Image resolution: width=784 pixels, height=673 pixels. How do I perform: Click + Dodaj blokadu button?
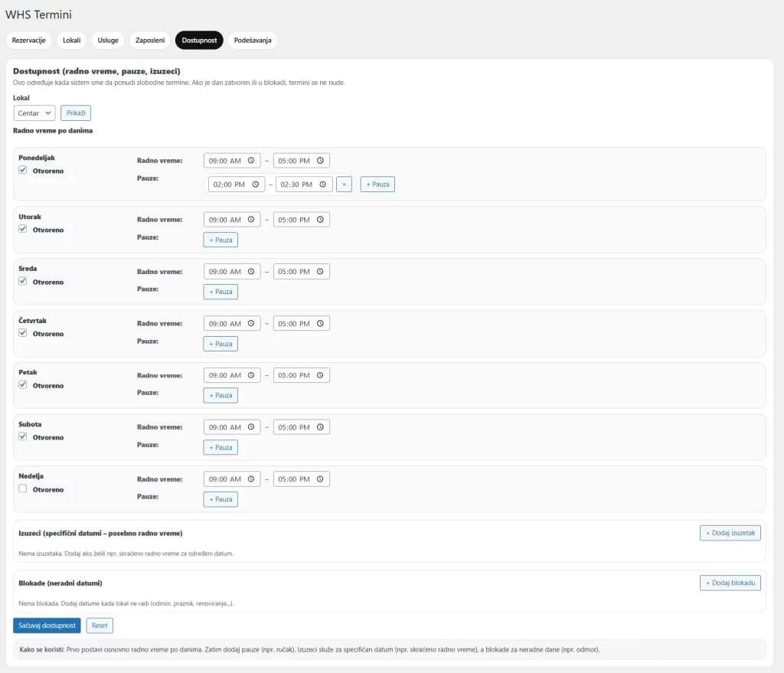[730, 583]
